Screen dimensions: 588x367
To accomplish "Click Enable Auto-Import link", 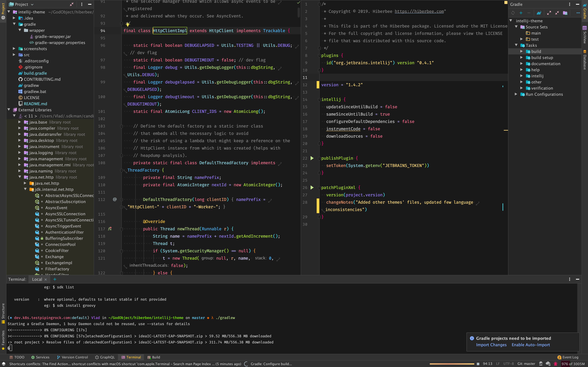I will (x=531, y=345).
